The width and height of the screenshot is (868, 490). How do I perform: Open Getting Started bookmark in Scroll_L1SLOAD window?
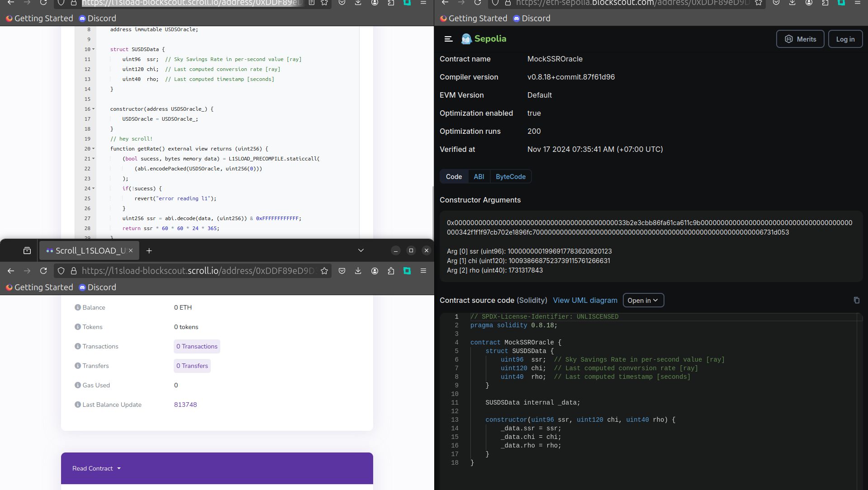point(39,287)
